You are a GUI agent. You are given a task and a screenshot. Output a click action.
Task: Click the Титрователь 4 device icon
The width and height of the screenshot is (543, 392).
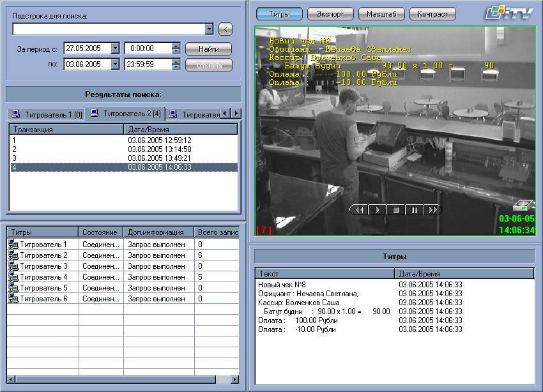coord(13,277)
